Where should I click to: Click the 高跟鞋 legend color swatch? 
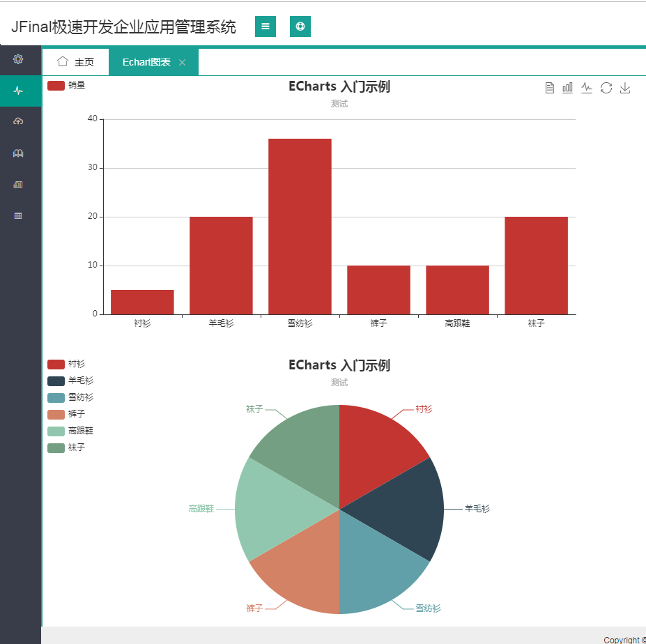coord(54,430)
